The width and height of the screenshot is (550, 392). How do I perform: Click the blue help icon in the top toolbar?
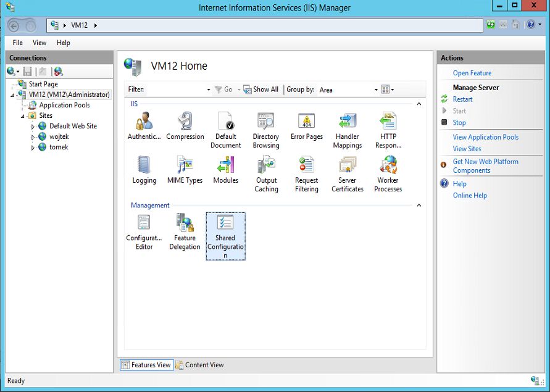coord(531,25)
